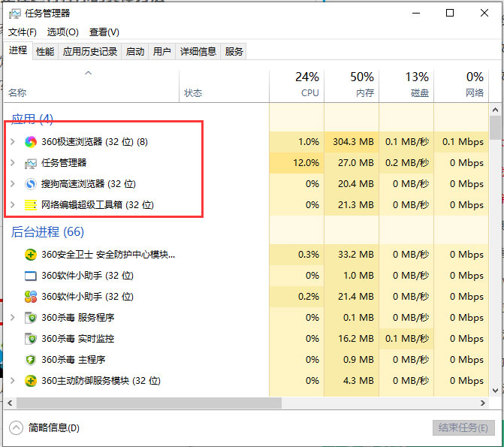The height and width of the screenshot is (447, 504).
Task: Click the 360杀毒 服务程序 shield icon
Action: [31, 318]
